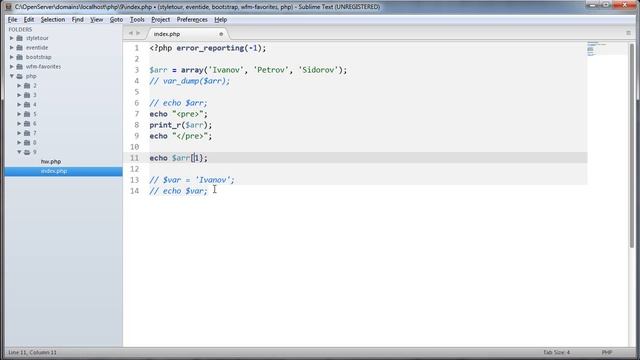Click folder icon of subfolder 3
The image size is (640, 360).
27,95
